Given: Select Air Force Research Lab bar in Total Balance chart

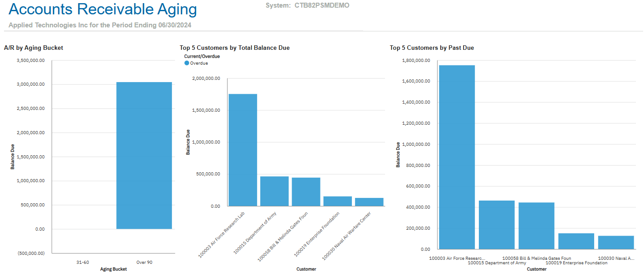Looking at the screenshot, I should (243, 150).
